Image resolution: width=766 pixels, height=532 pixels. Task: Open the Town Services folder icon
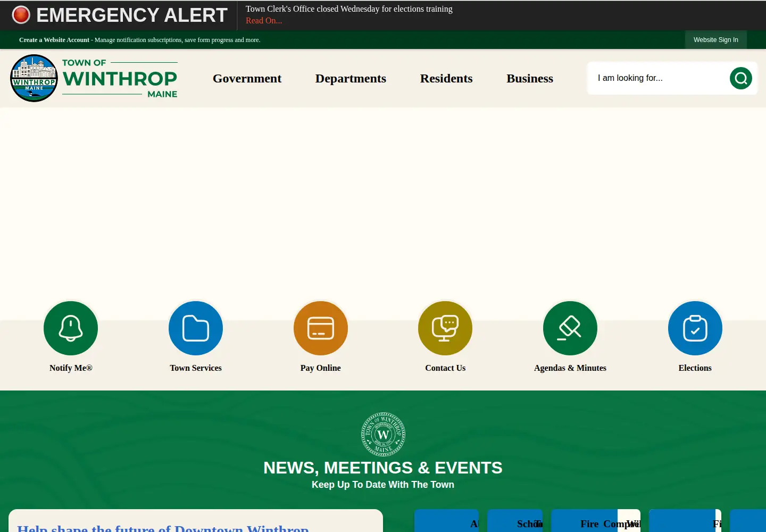[x=196, y=328]
